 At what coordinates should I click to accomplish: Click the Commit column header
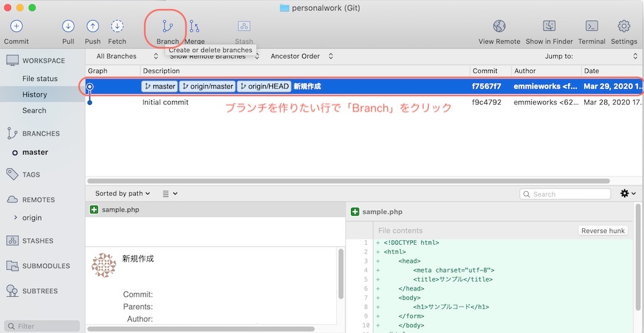coord(491,71)
